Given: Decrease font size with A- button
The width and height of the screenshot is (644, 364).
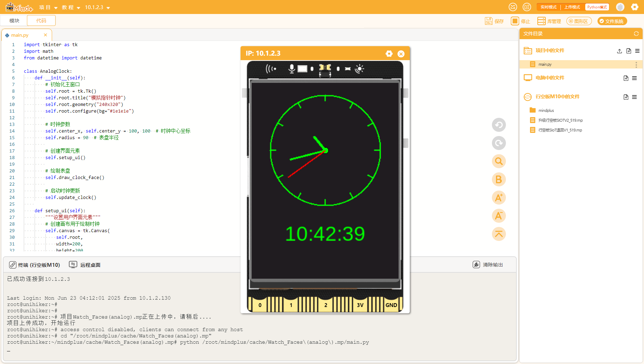Looking at the screenshot, I should [499, 216].
